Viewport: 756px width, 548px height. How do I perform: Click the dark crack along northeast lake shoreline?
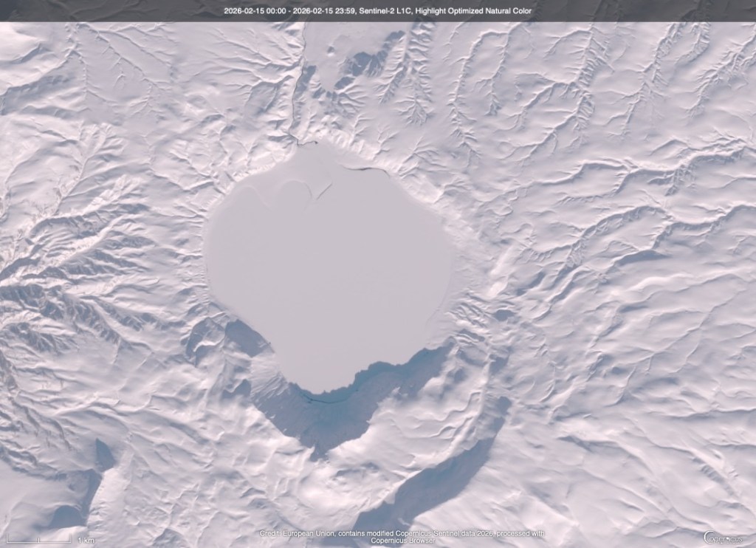pos(369,170)
